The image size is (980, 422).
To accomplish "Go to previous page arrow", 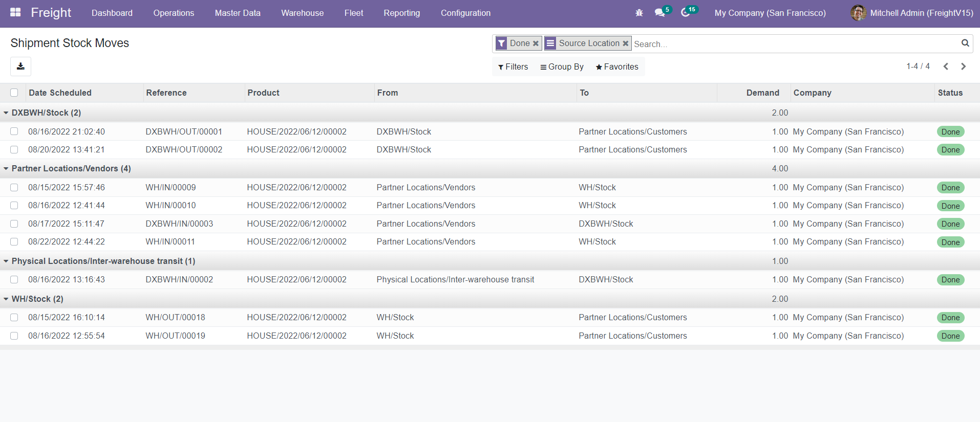I will [946, 66].
